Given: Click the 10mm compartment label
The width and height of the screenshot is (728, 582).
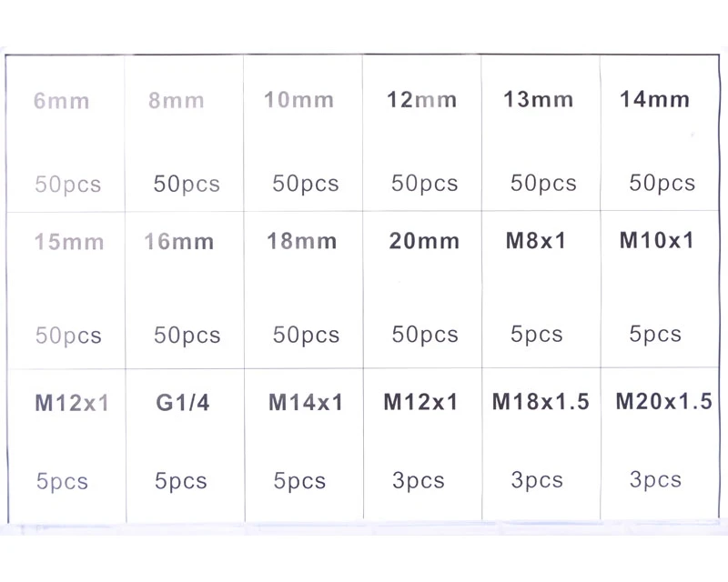Looking at the screenshot, I should coord(298,99).
